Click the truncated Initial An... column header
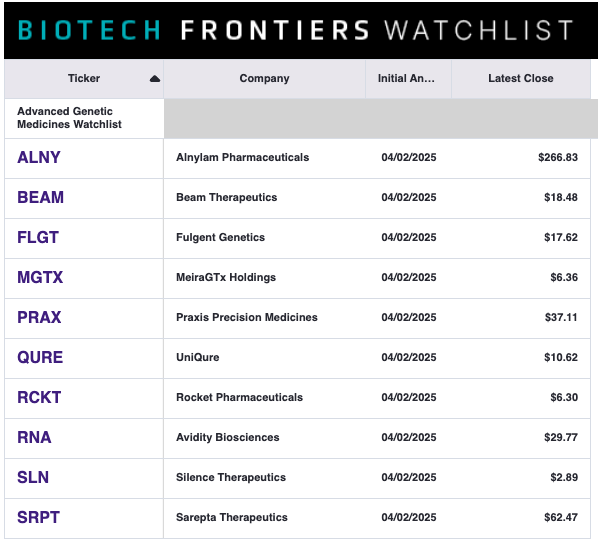The width and height of the screenshot is (598, 544). click(x=406, y=78)
